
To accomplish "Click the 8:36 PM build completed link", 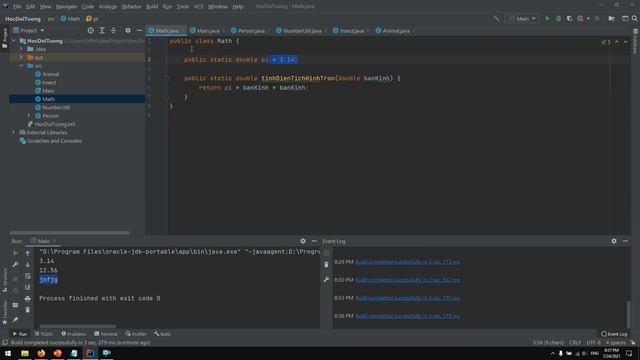I will tap(407, 316).
